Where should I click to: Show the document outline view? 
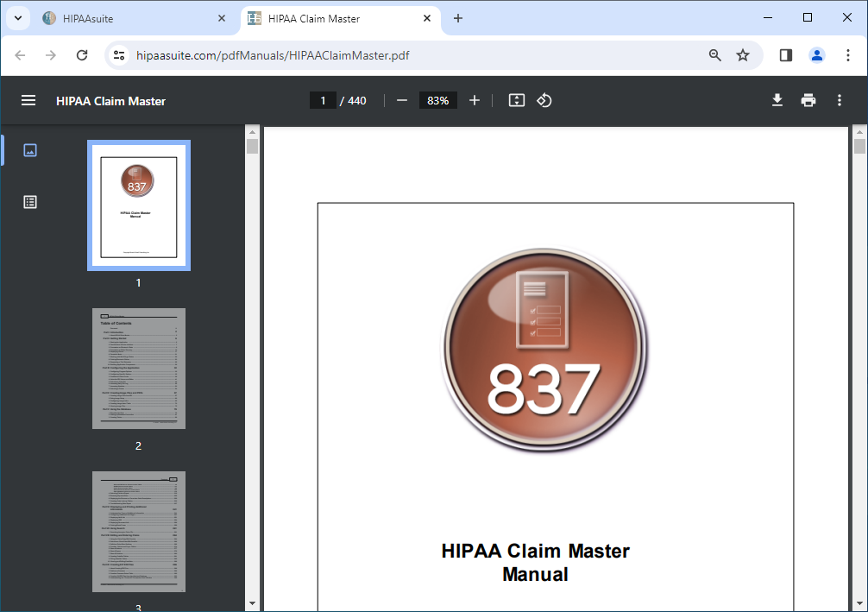(30, 202)
